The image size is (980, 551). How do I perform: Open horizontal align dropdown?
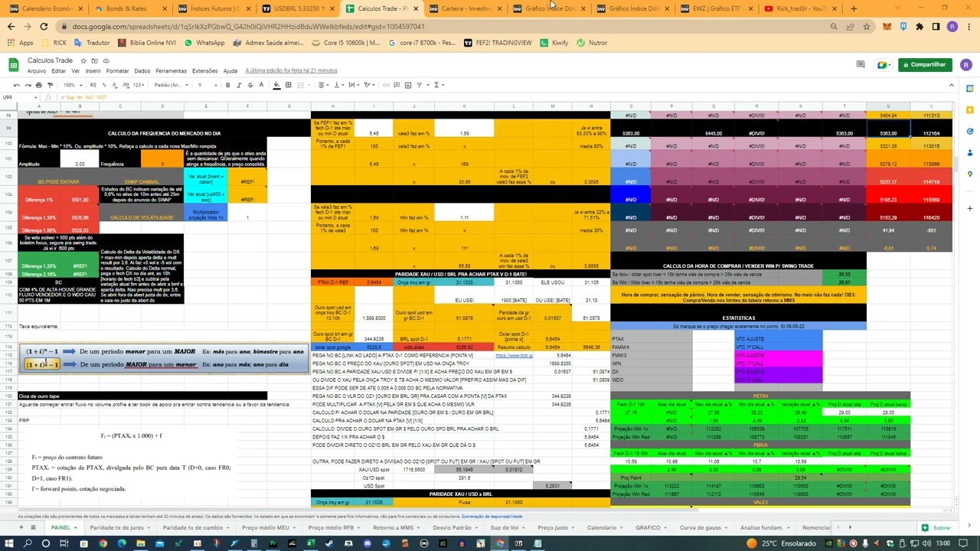click(x=323, y=85)
